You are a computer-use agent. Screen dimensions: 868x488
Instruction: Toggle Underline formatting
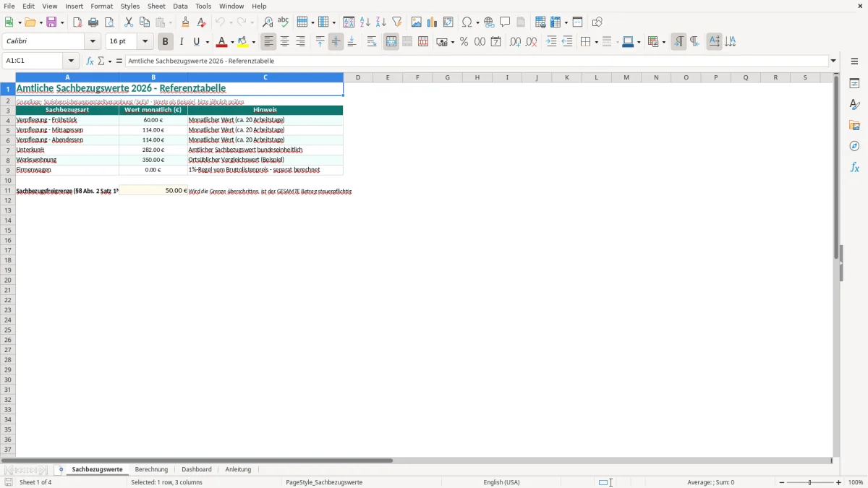(196, 42)
